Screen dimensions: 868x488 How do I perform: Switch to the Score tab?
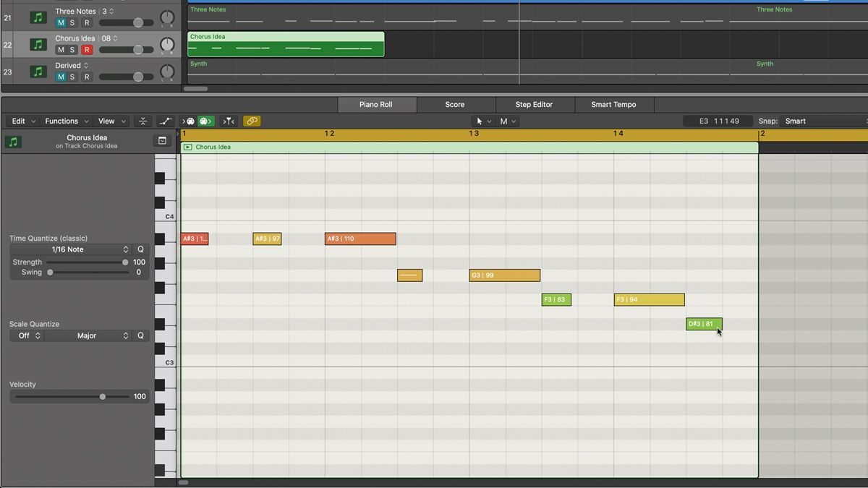(456, 104)
